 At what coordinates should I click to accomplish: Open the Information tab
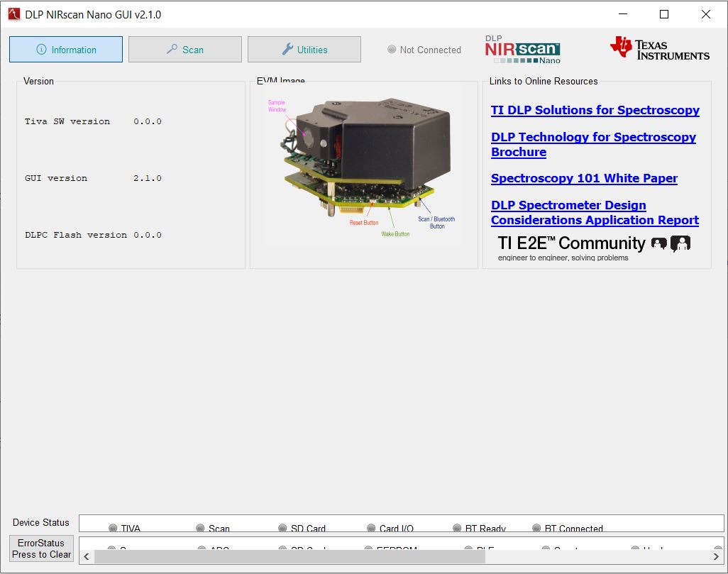tap(66, 49)
